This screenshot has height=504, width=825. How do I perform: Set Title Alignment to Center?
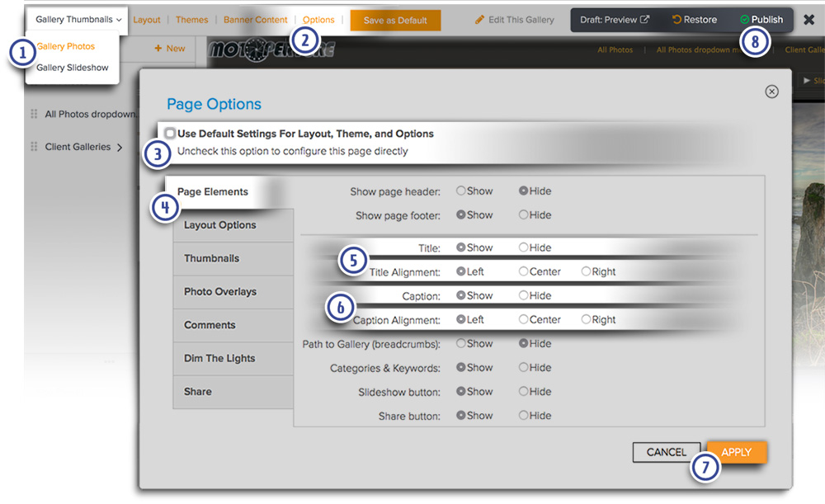click(x=524, y=271)
